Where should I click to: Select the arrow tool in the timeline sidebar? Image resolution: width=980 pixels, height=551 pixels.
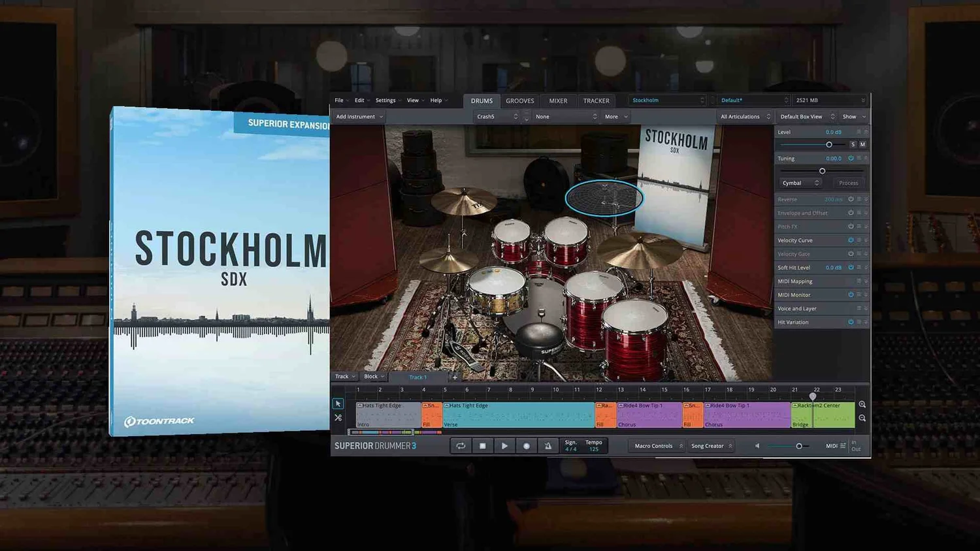pyautogui.click(x=338, y=403)
